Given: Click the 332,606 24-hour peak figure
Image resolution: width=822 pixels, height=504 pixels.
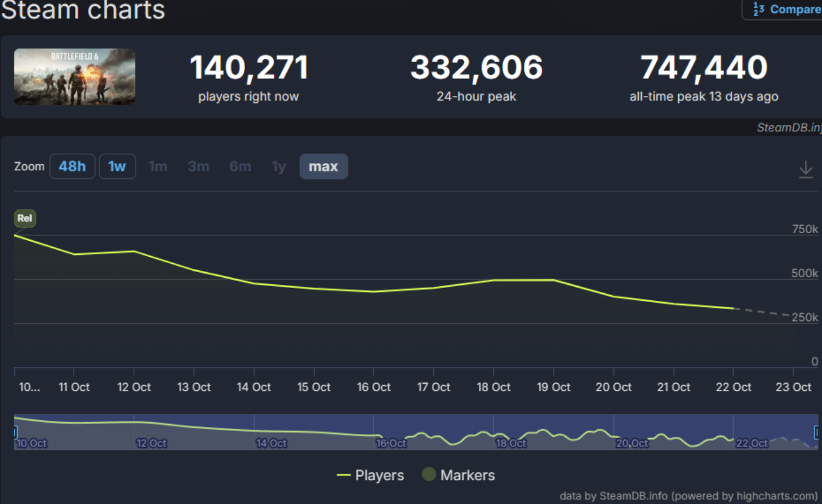Looking at the screenshot, I should [476, 68].
